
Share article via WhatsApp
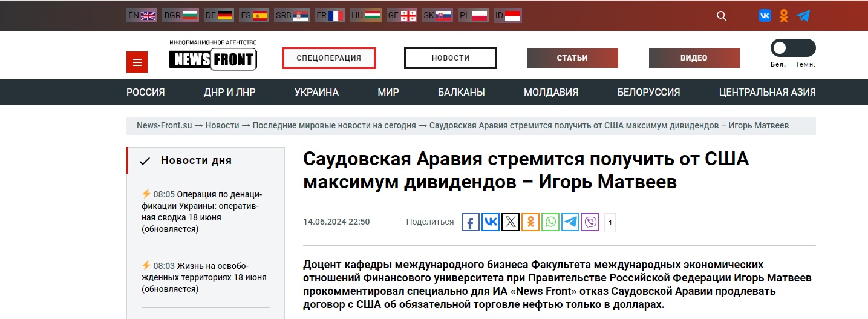point(550,222)
